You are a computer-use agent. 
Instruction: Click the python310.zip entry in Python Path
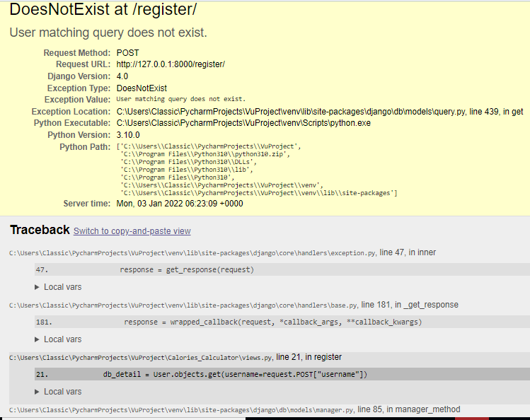205,154
